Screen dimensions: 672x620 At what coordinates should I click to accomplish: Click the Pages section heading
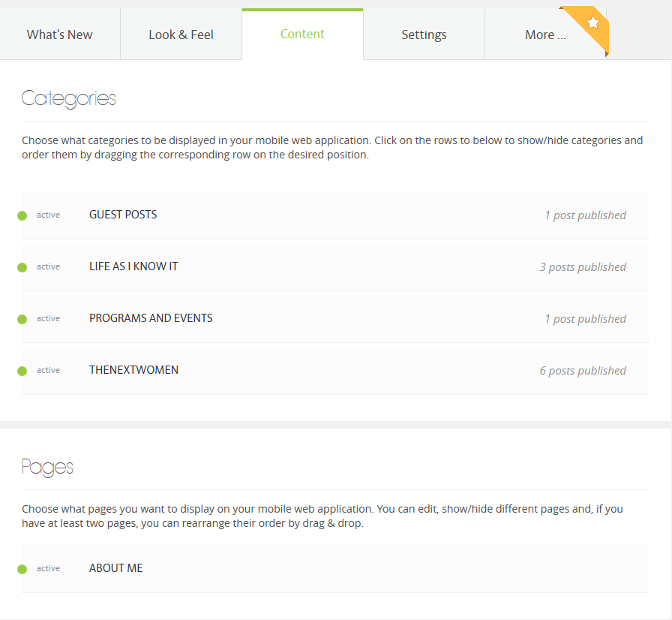click(47, 467)
